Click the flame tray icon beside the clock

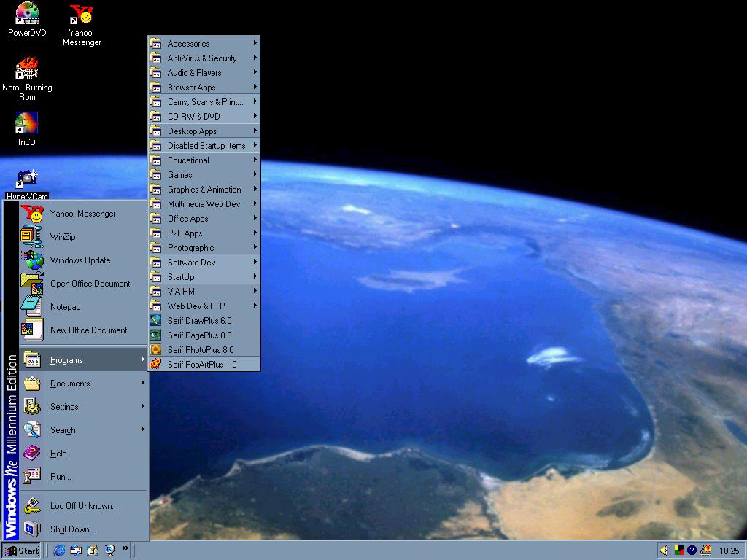coord(705,551)
